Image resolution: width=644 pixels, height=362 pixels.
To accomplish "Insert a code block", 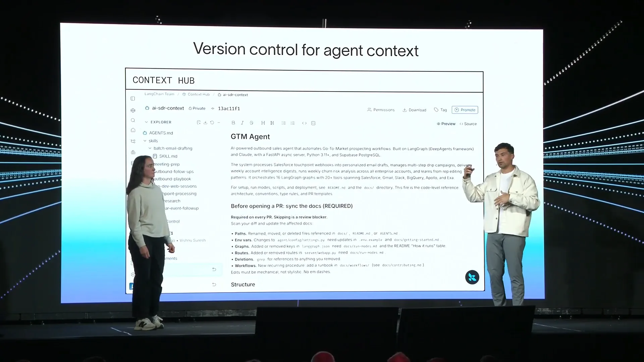I will (313, 123).
